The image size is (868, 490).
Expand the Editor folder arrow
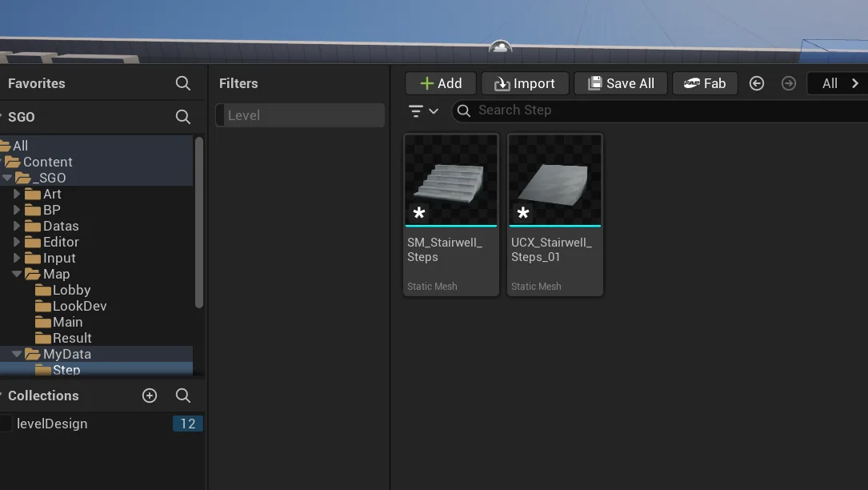click(x=17, y=243)
